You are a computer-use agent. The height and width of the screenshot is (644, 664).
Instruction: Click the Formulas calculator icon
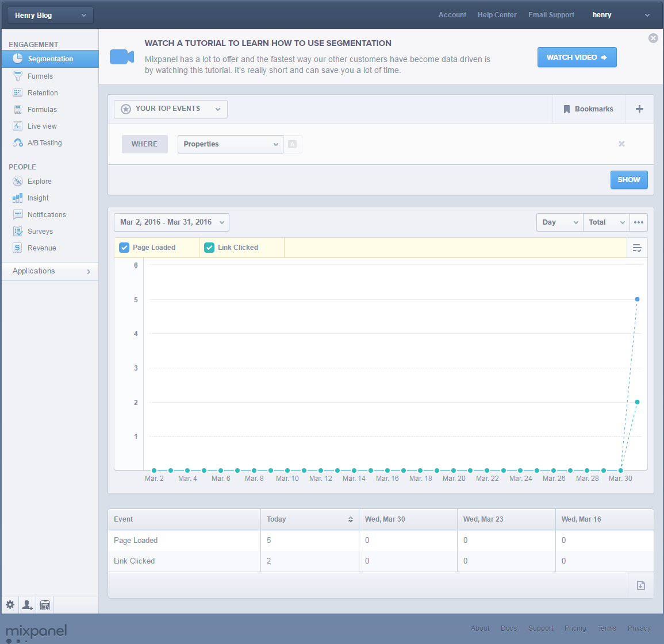17,110
